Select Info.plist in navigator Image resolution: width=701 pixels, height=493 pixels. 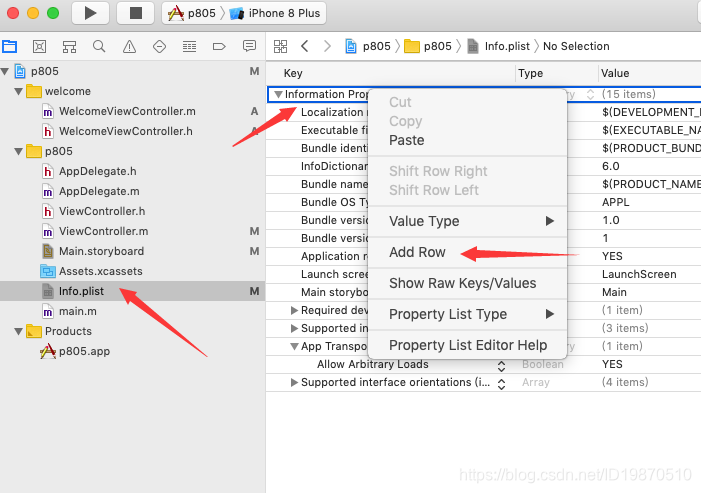click(132, 291)
